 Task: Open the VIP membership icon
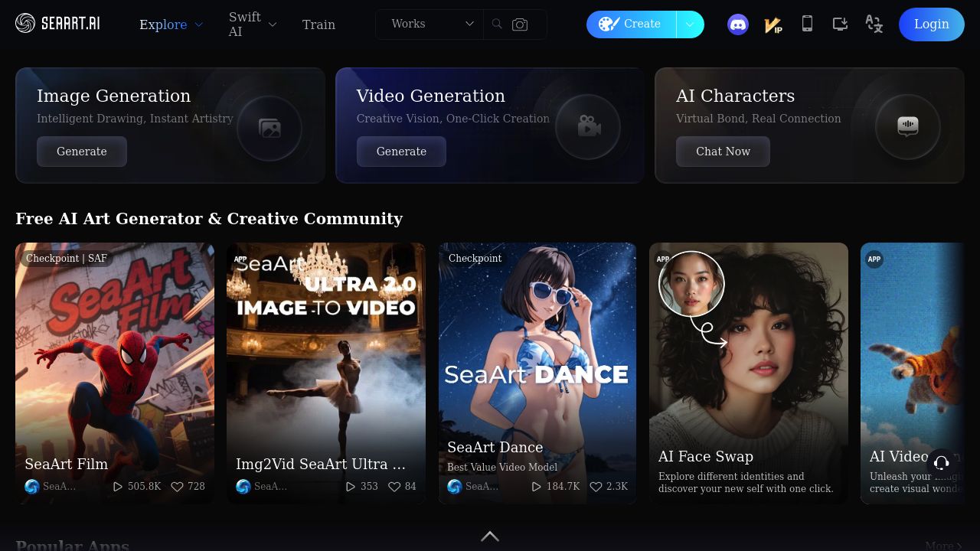pyautogui.click(x=773, y=24)
